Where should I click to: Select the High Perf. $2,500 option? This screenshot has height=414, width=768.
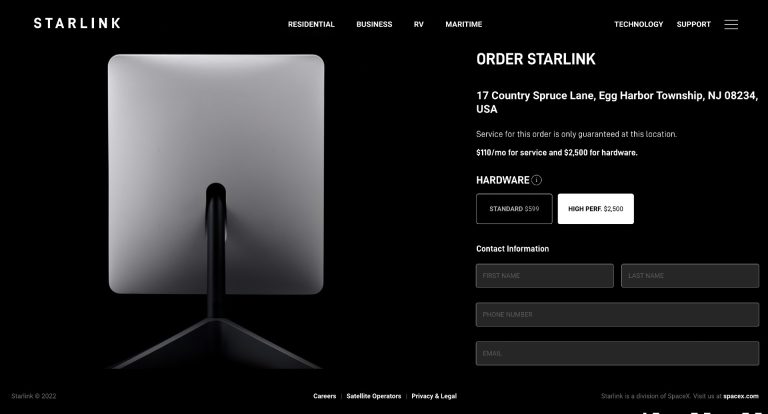pos(596,209)
